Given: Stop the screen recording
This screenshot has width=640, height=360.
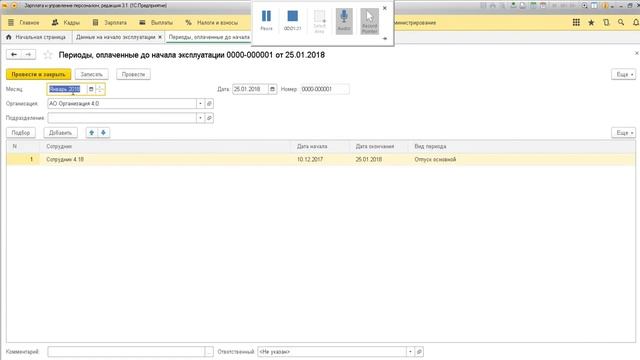Looking at the screenshot, I should 292,20.
